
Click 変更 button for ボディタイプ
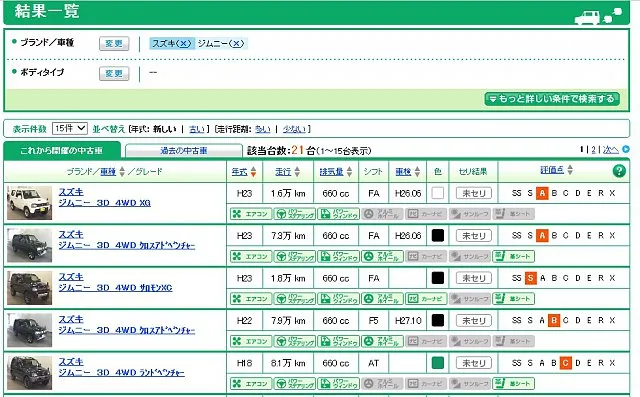click(114, 73)
